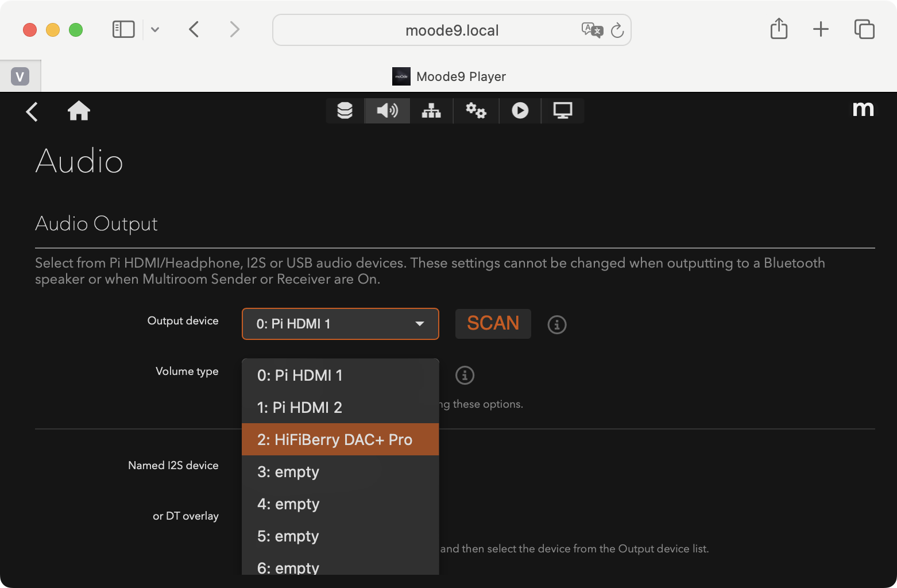This screenshot has width=897, height=588.
Task: Open the Peripherals monitor icon
Action: click(x=562, y=110)
